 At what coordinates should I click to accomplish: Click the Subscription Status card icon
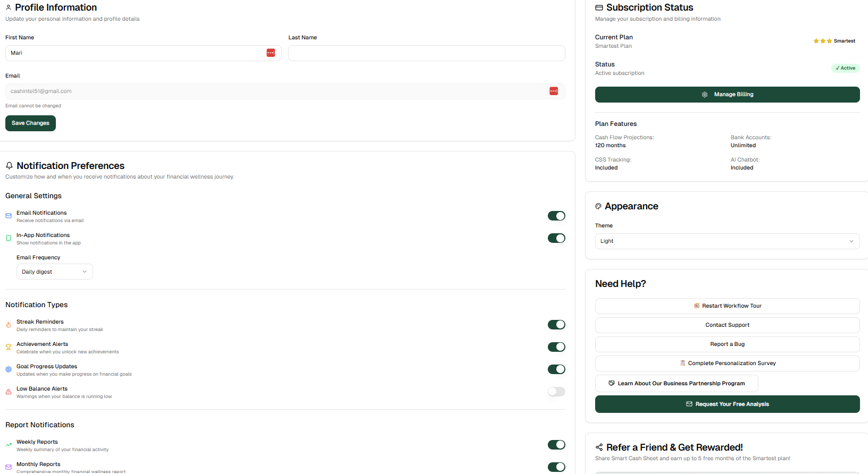point(599,7)
